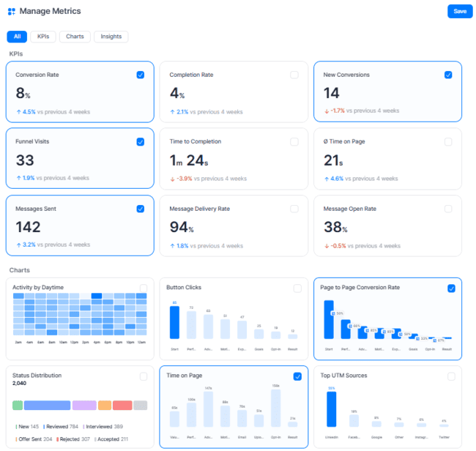This screenshot has height=451, width=476.
Task: Uncheck the New Conversions checkbox
Action: 448,75
